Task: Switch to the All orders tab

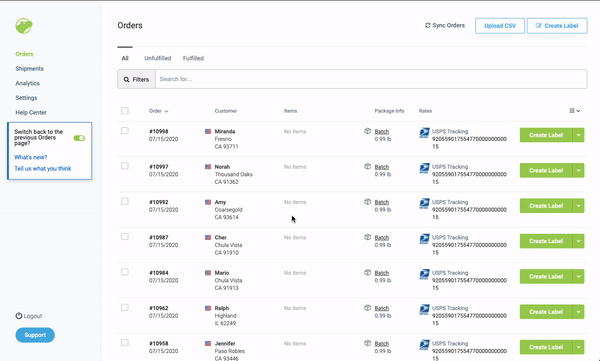Action: [125, 58]
